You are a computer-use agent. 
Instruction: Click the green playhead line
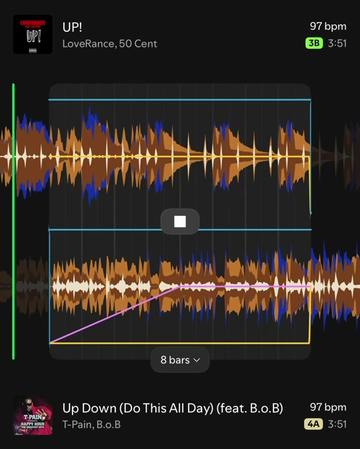click(x=13, y=221)
